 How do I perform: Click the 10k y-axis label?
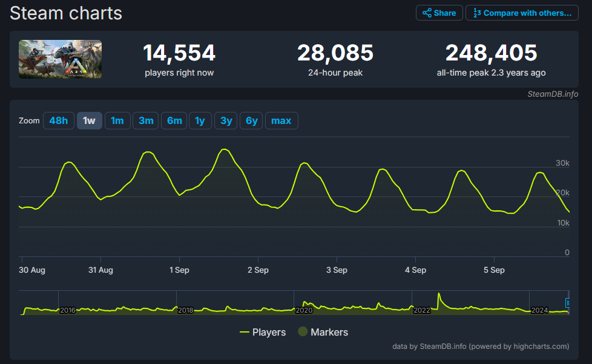coord(564,223)
